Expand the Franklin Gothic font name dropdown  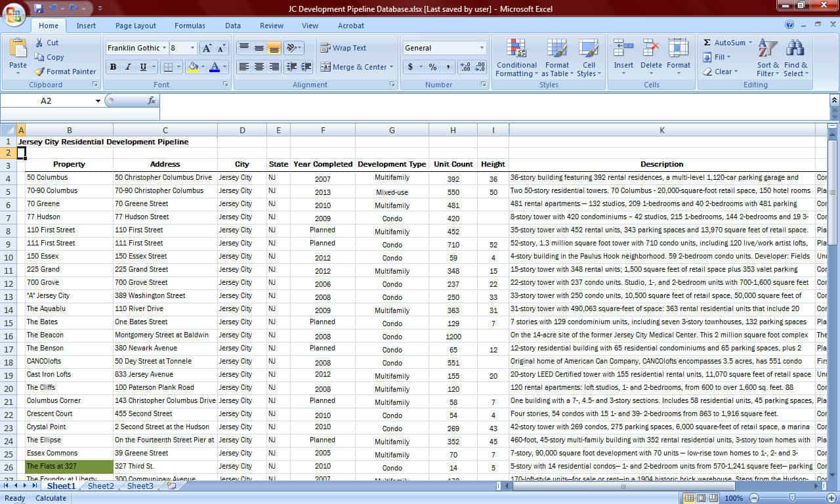tap(164, 48)
